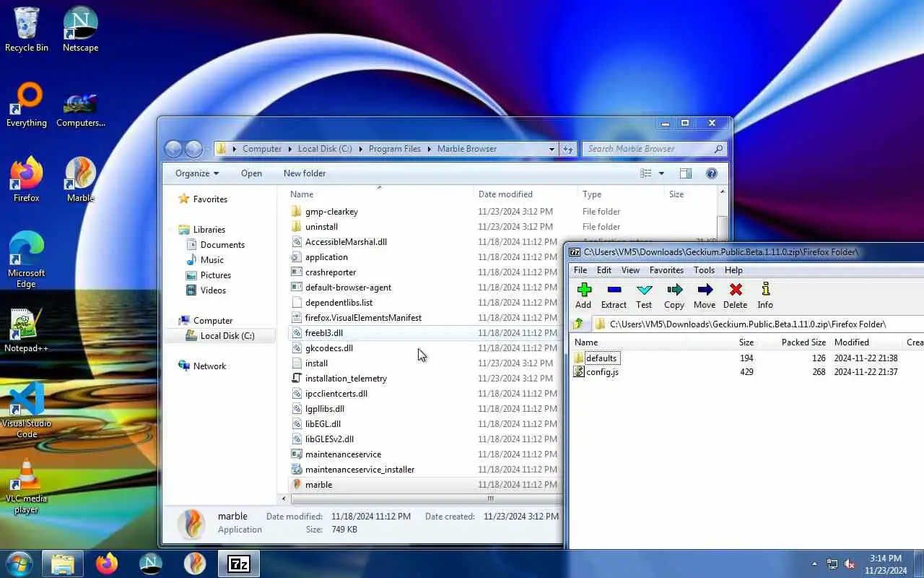Select Network in the navigation pane
Screen dimensions: 924x578
pyautogui.click(x=209, y=366)
